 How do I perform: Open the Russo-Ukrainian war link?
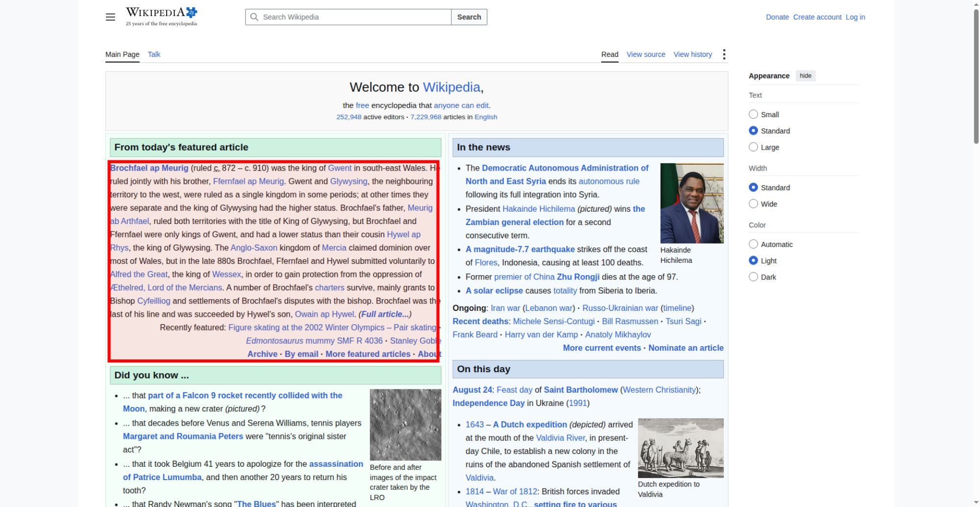coord(620,308)
